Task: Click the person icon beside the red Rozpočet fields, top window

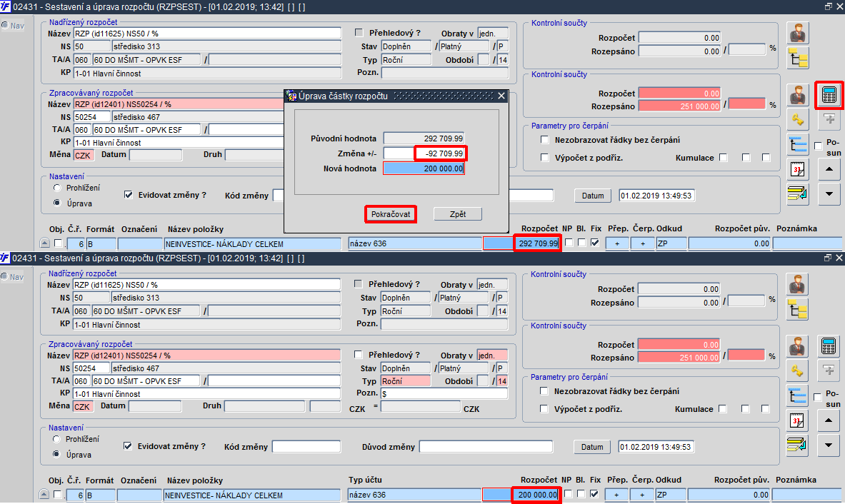Action: click(x=798, y=95)
